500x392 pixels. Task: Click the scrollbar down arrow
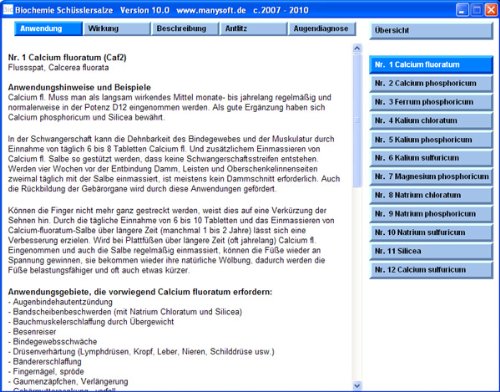point(357,386)
